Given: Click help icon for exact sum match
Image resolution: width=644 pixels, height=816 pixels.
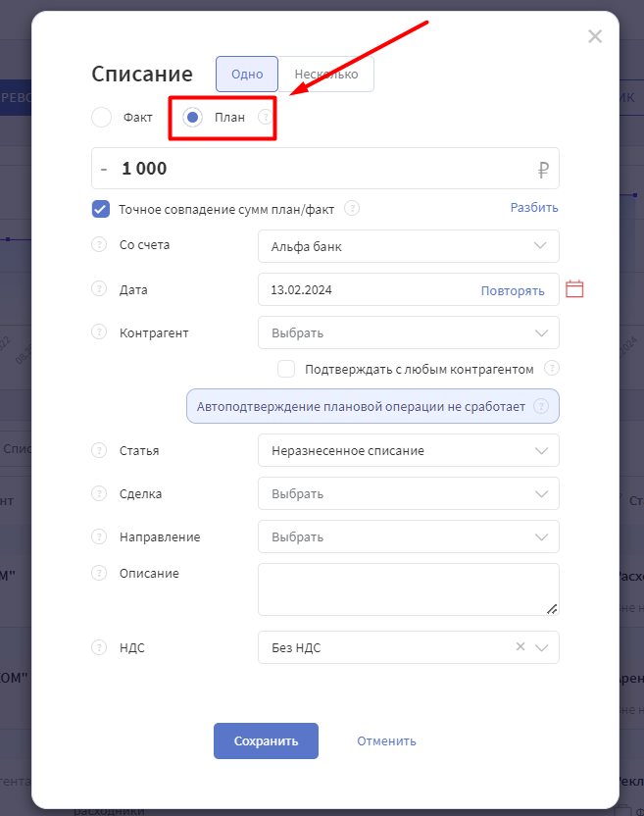Looking at the screenshot, I should [352, 208].
